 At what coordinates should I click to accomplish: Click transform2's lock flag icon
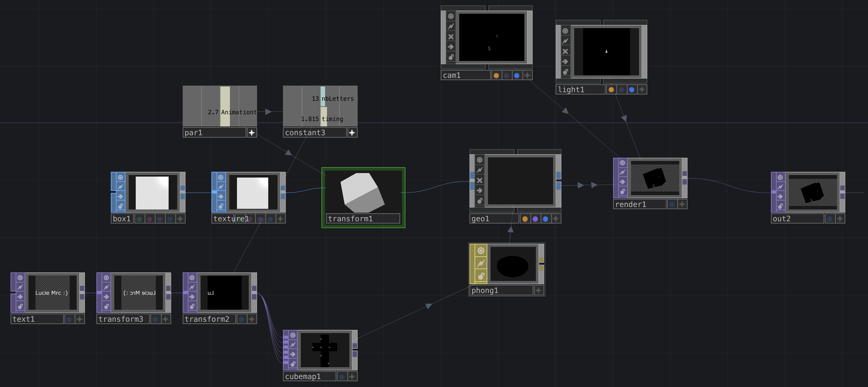coord(192,307)
